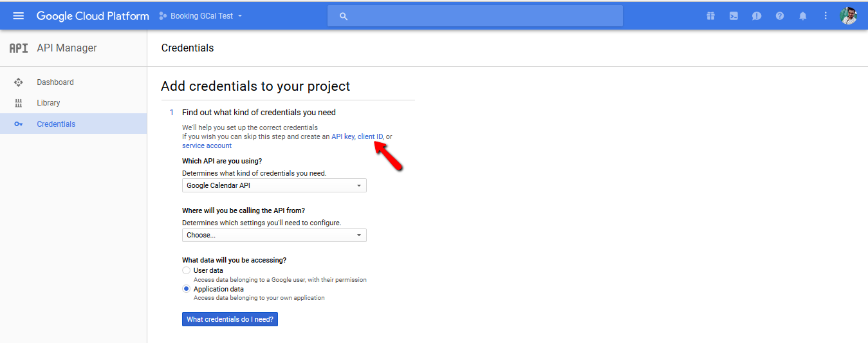Click the user account avatar

[849, 16]
